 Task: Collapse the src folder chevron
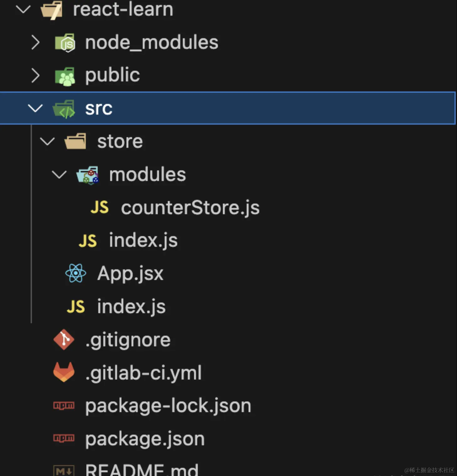(x=35, y=109)
